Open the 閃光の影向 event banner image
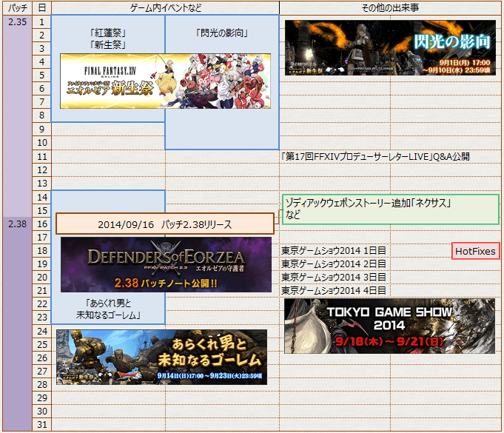Image resolution: width=504 pixels, height=433 pixels. (x=390, y=47)
